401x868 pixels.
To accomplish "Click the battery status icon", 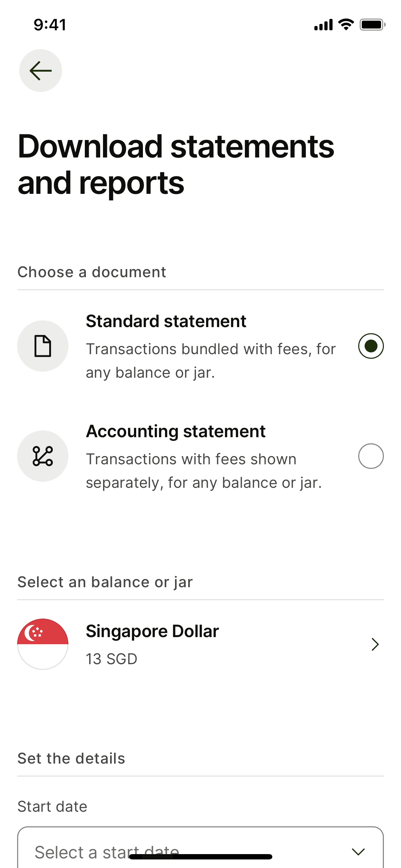I will coord(372,25).
